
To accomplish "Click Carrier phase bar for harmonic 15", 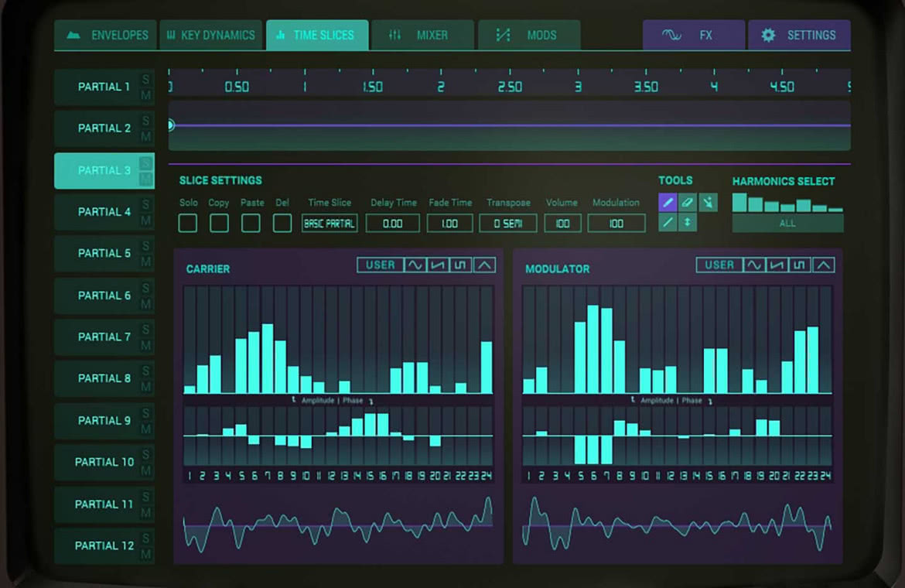I will coord(370,425).
